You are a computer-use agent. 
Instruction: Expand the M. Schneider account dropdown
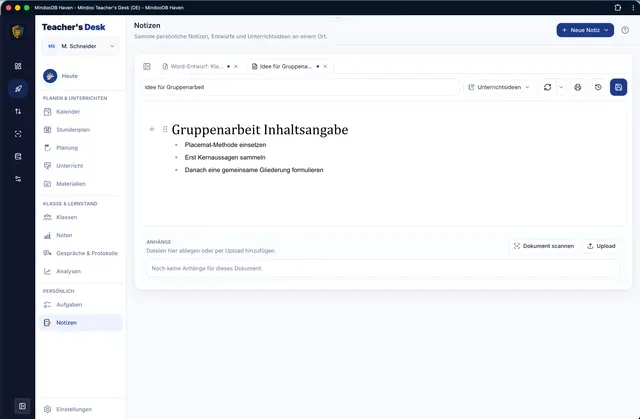(80, 46)
